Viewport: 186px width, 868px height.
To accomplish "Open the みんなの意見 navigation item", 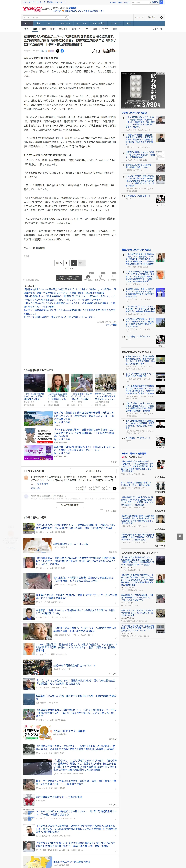I will (98, 24).
